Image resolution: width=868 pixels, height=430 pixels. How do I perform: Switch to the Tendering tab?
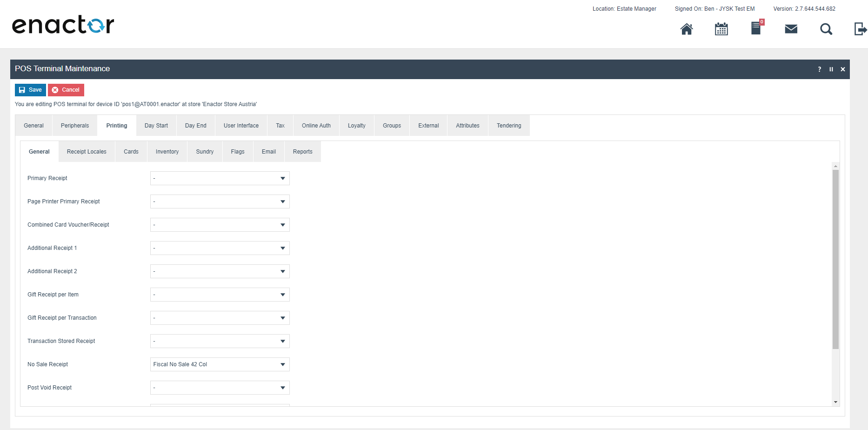coord(508,126)
